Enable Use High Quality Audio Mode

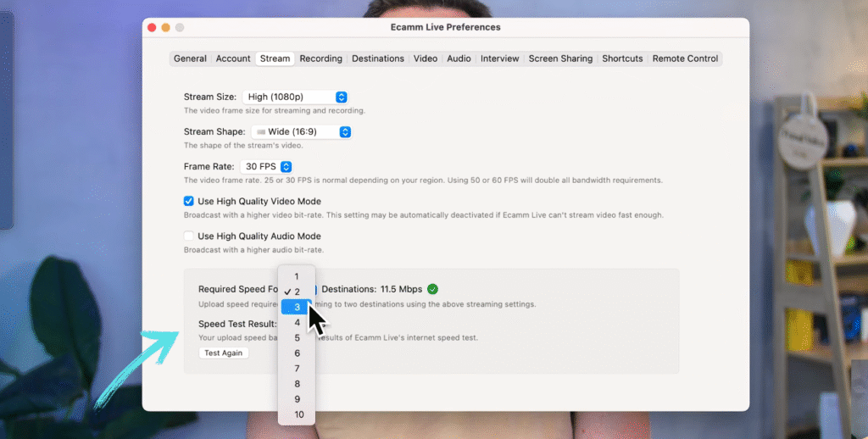(x=189, y=236)
